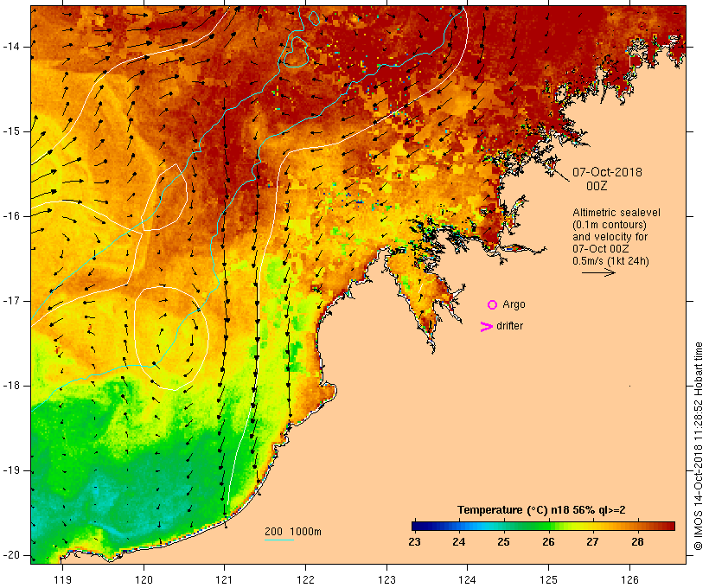Click the 124 longitude axis label
709x588 pixels.
(x=468, y=580)
